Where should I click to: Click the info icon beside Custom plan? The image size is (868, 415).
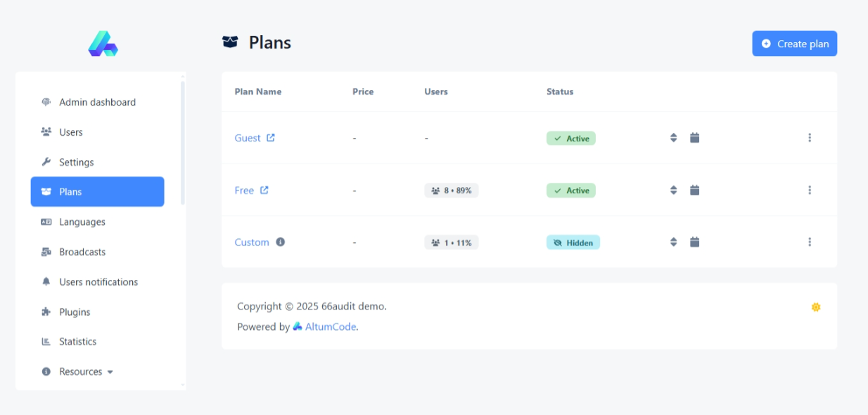pyautogui.click(x=281, y=242)
